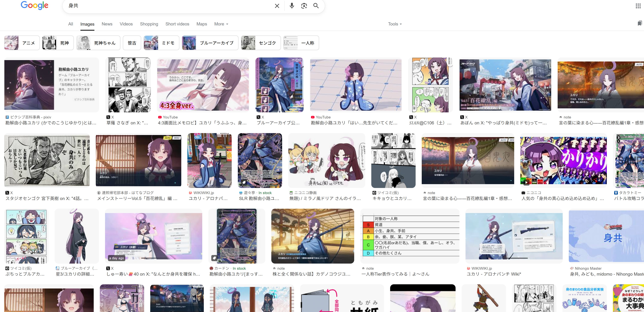Expand the Tools dropdown

395,24
